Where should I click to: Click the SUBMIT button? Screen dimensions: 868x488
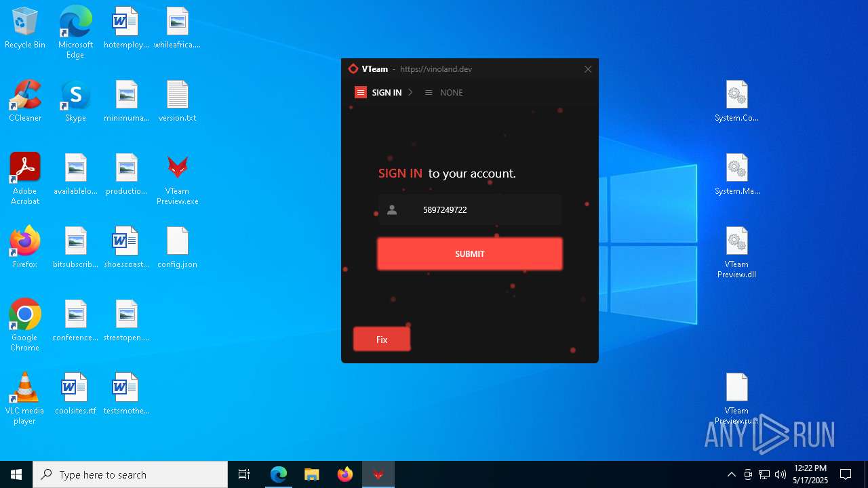coord(470,253)
